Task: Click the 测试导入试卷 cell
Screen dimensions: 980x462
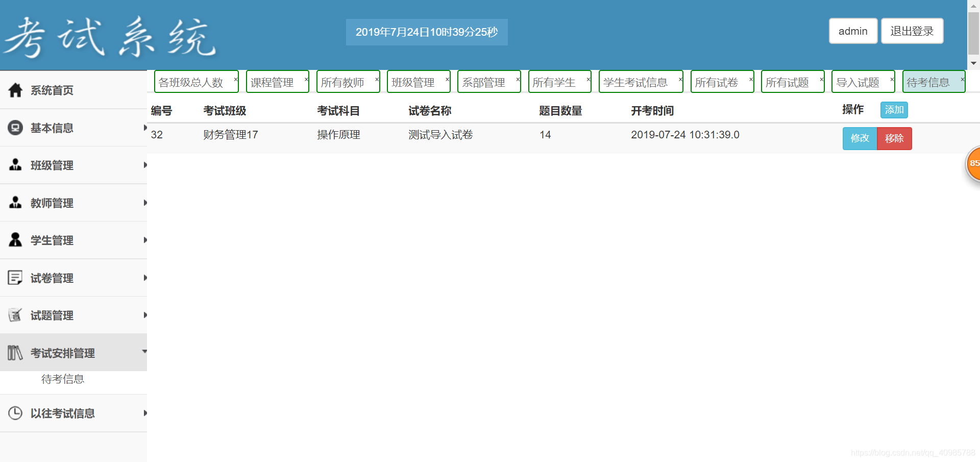Action: pos(440,135)
